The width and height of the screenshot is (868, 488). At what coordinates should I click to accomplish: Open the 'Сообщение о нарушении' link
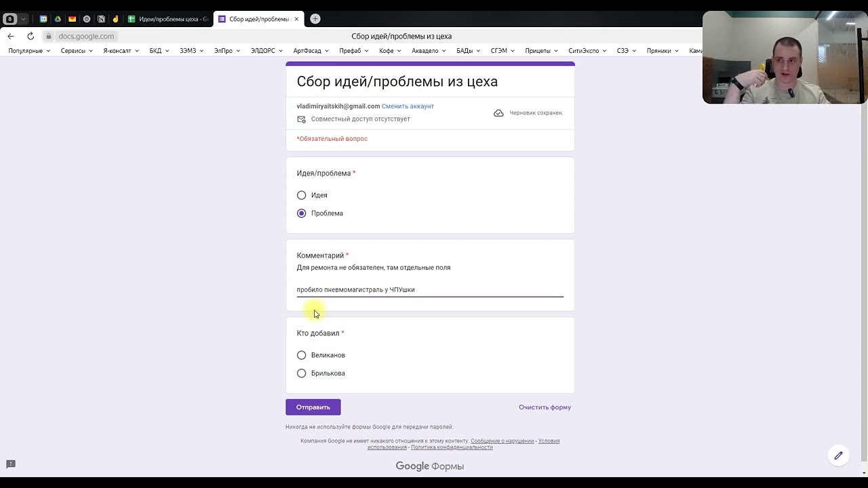click(x=502, y=441)
